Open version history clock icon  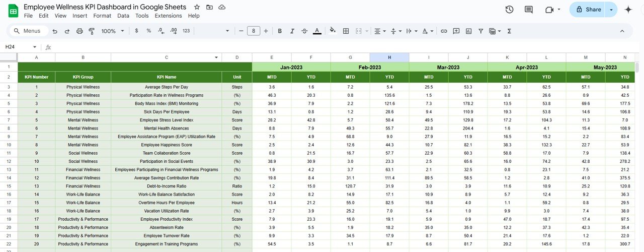(509, 10)
